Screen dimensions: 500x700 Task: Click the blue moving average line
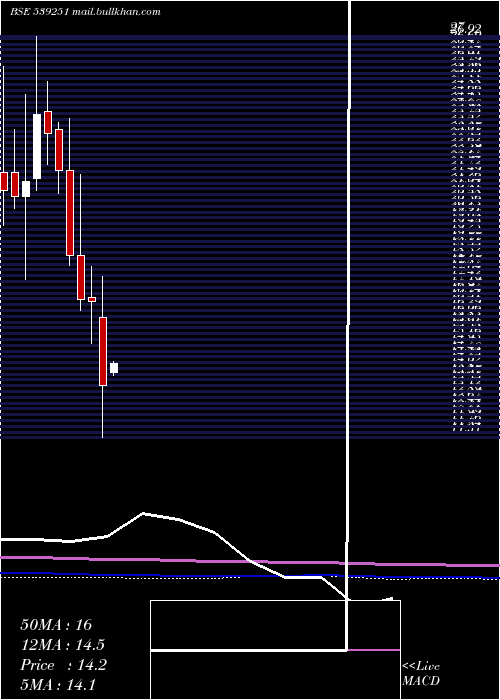click(250, 575)
